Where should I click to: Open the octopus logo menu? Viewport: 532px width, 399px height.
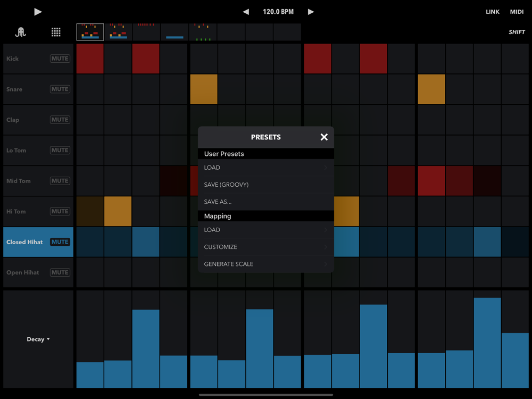pos(21,32)
